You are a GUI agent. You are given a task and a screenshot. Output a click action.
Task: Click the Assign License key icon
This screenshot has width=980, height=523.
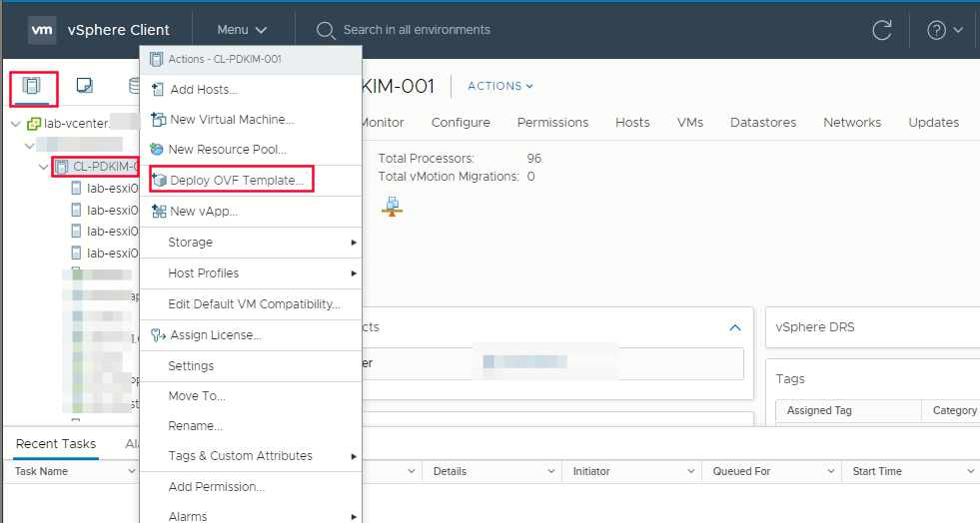pyautogui.click(x=159, y=335)
